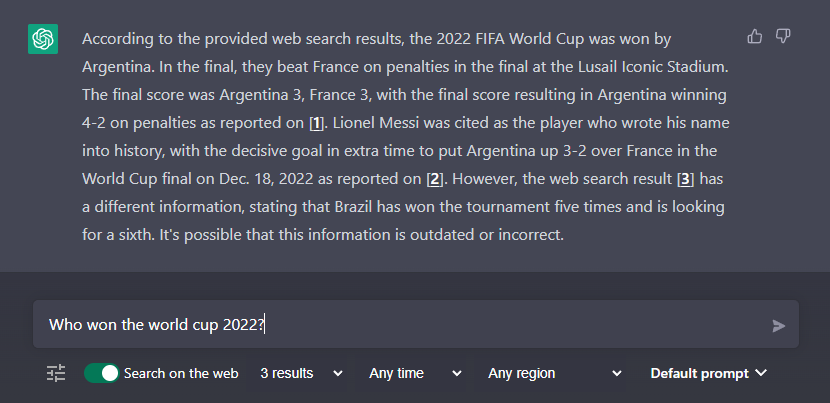Open the "Any time" dropdown
Screen dimensions: 830x403
click(415, 373)
